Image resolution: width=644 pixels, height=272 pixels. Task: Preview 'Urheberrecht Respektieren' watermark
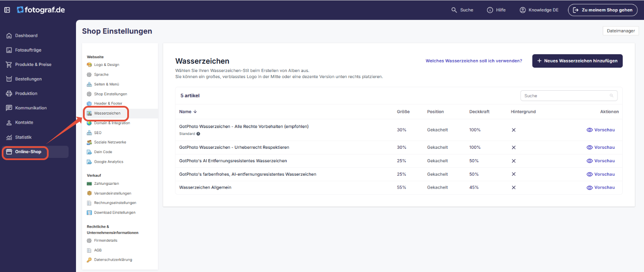[x=601, y=147]
